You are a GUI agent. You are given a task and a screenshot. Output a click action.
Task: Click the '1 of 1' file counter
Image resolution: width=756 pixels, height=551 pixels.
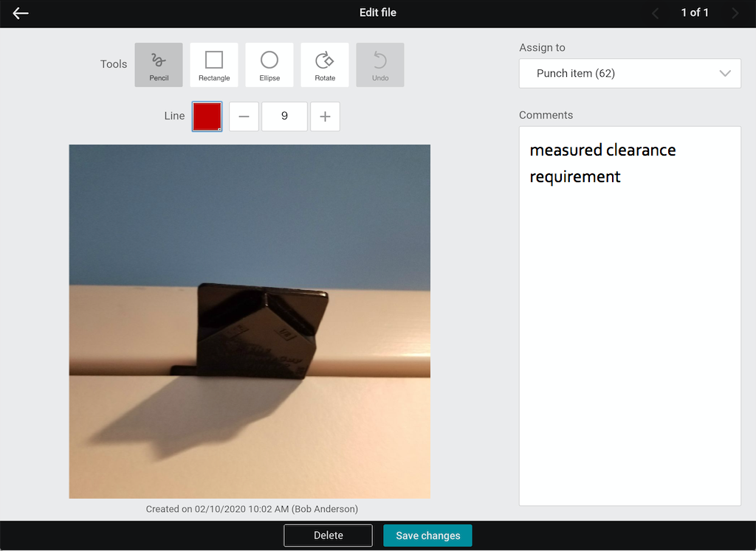tap(695, 13)
